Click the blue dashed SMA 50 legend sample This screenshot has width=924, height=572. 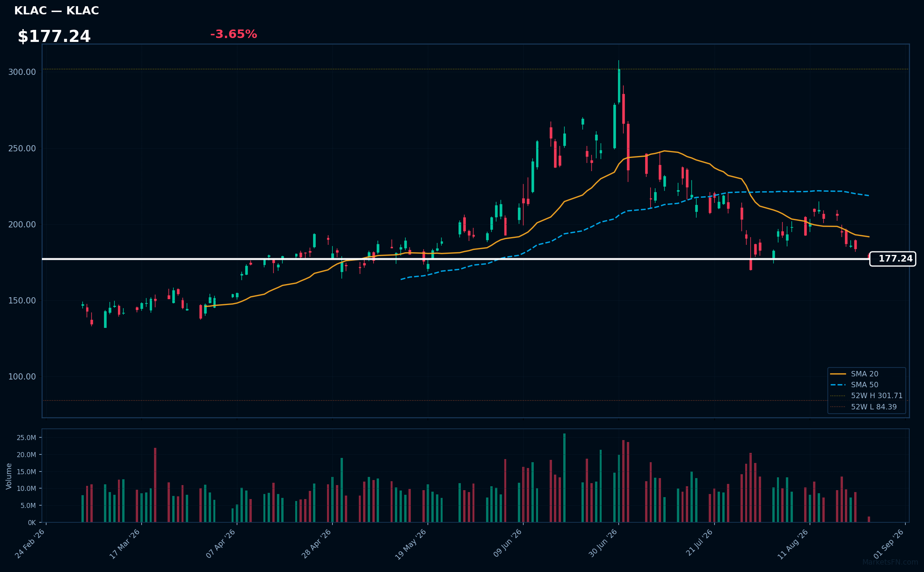coord(838,385)
